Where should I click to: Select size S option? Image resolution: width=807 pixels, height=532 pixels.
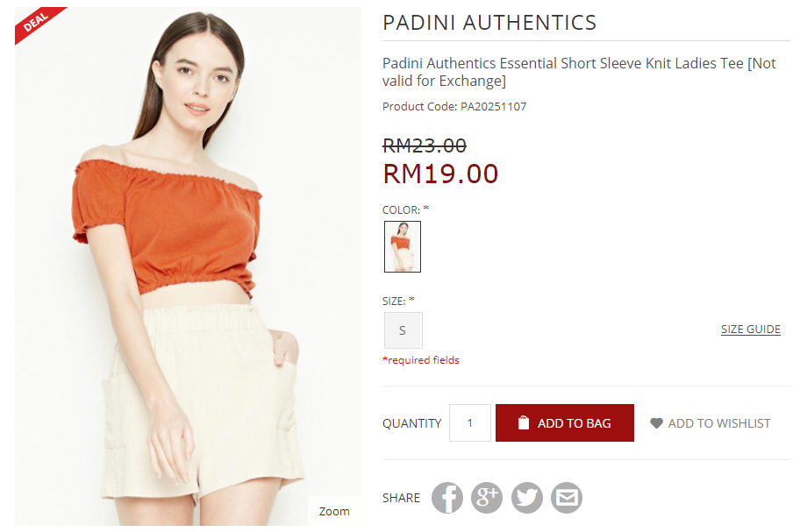coord(403,330)
